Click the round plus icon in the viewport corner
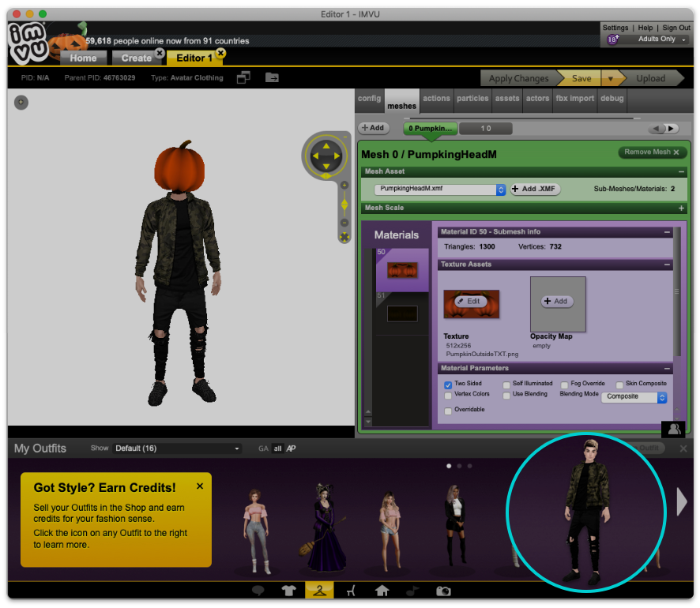The image size is (700, 608). pyautogui.click(x=21, y=102)
